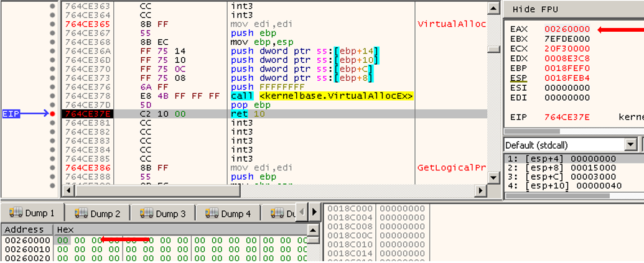Click disassembly horizontal scroll right arrow
The height and width of the screenshot is (263, 644).
tap(480, 191)
